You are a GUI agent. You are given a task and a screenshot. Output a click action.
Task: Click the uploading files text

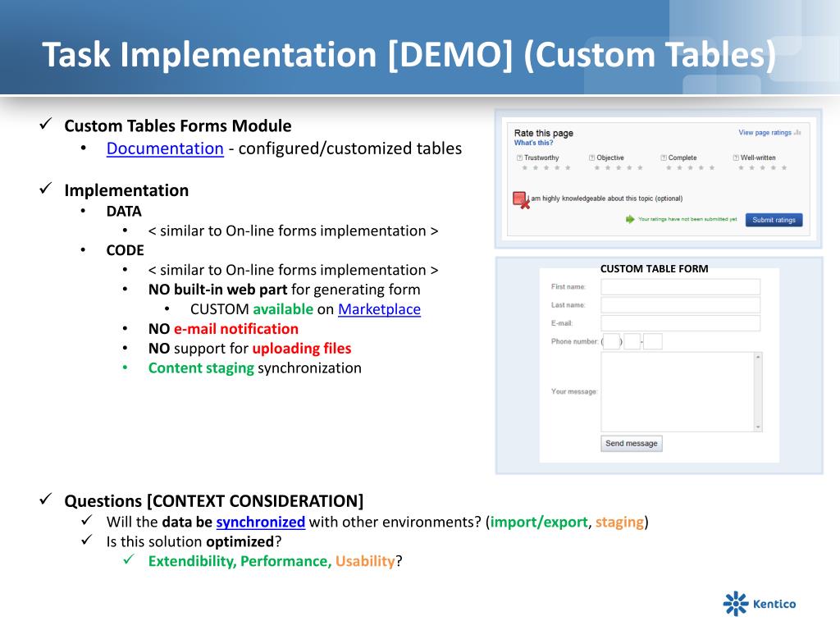pos(302,348)
